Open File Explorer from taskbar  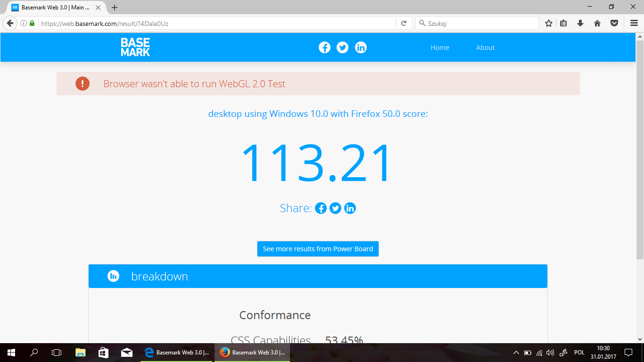tap(81, 353)
